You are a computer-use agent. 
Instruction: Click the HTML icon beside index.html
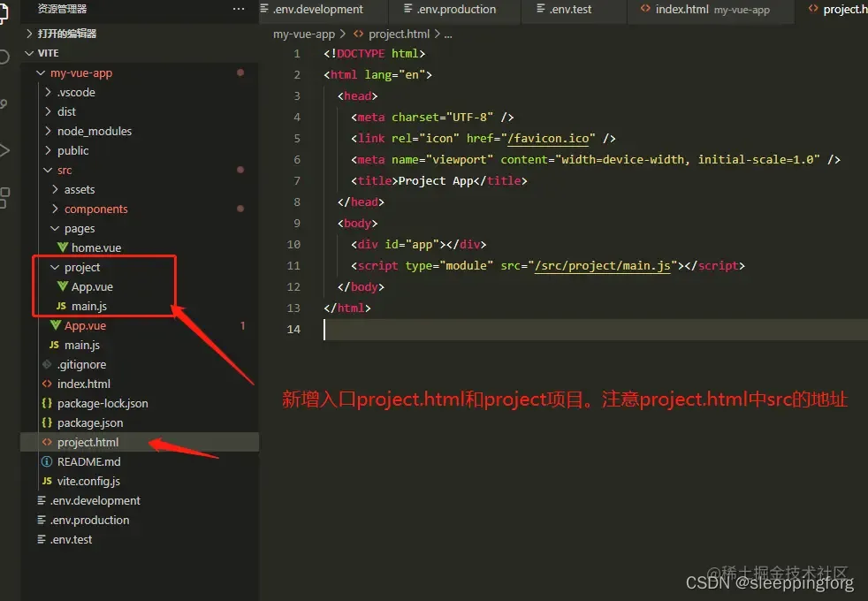pyautogui.click(x=47, y=384)
